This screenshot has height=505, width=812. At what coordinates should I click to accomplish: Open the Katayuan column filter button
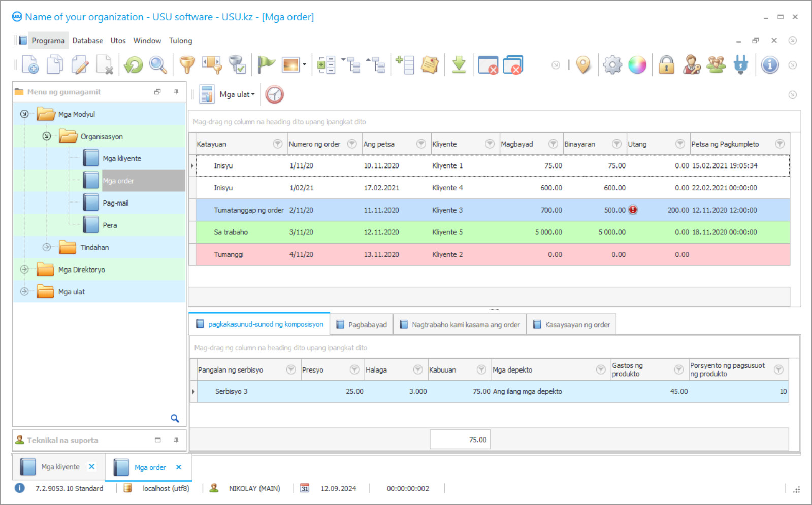point(278,144)
